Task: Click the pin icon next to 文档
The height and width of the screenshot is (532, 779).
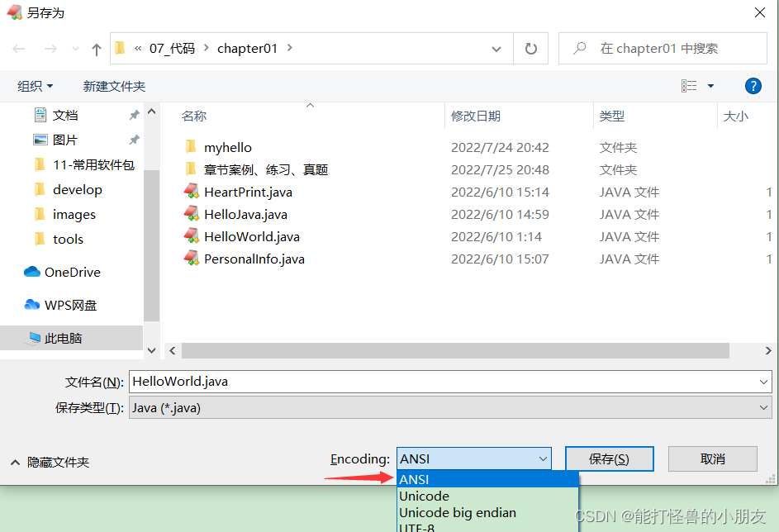Action: click(x=134, y=116)
